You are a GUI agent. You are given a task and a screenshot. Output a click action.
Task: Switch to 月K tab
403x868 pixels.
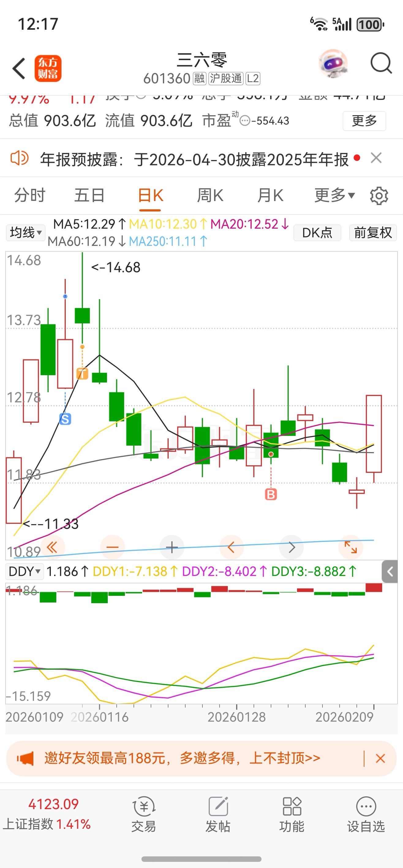(270, 195)
